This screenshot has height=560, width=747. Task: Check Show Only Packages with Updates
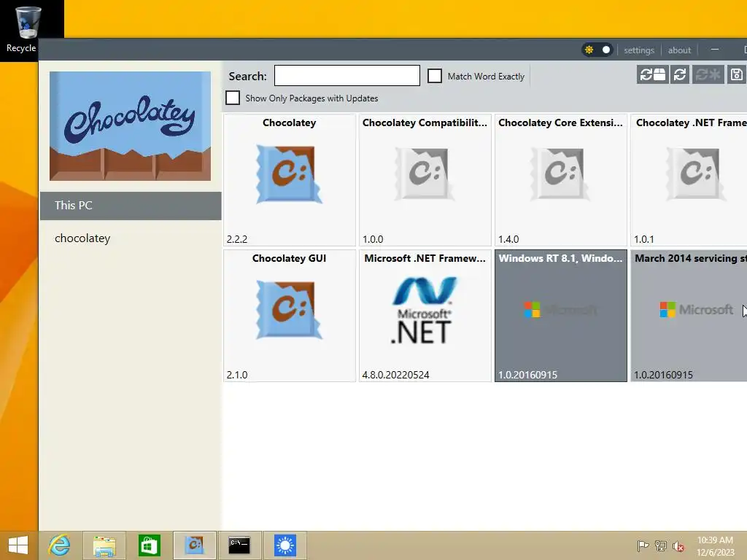tap(233, 98)
